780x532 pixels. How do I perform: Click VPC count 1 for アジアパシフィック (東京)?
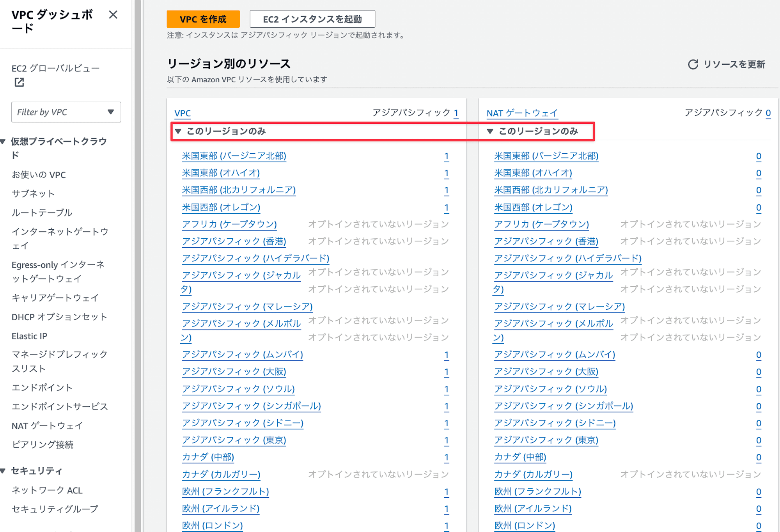[447, 440]
